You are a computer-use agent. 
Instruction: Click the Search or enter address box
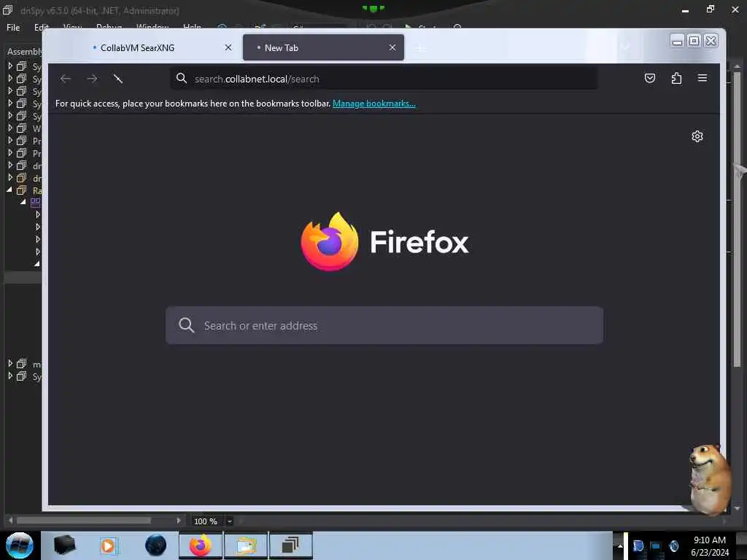(384, 325)
